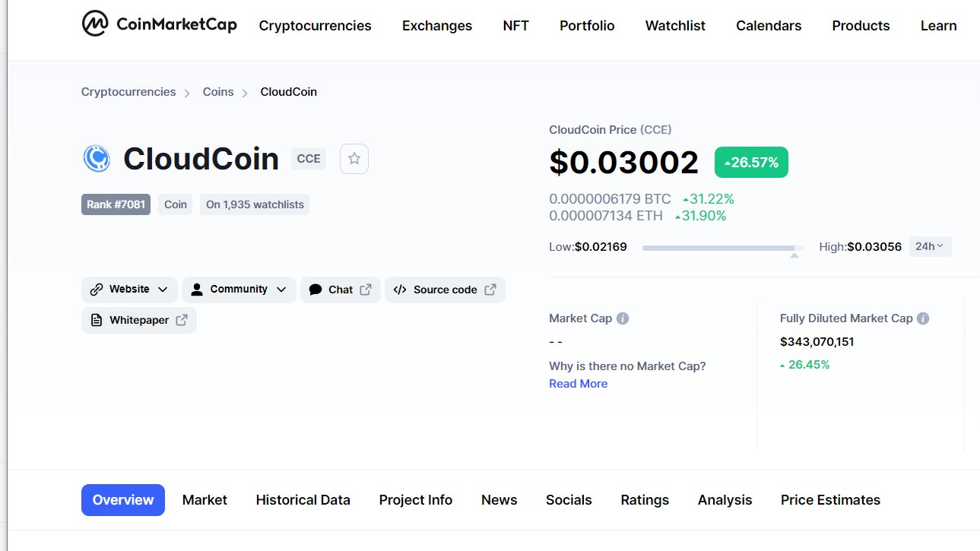Viewport: 980px width, 551px height.
Task: Click the CoinMarketCap logo
Action: click(159, 24)
